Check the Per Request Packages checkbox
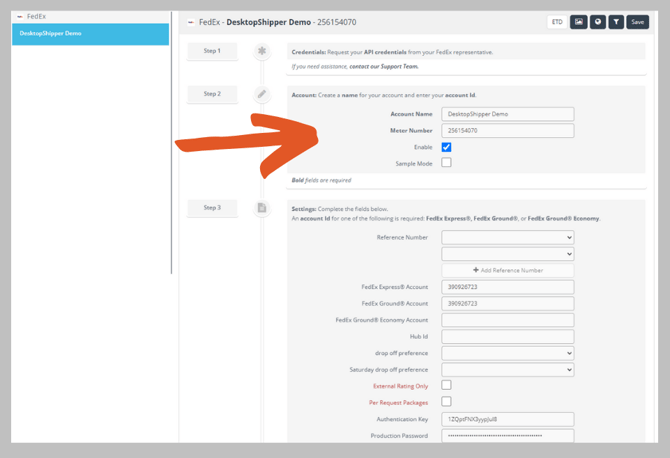Image resolution: width=670 pixels, height=458 pixels. tap(446, 402)
